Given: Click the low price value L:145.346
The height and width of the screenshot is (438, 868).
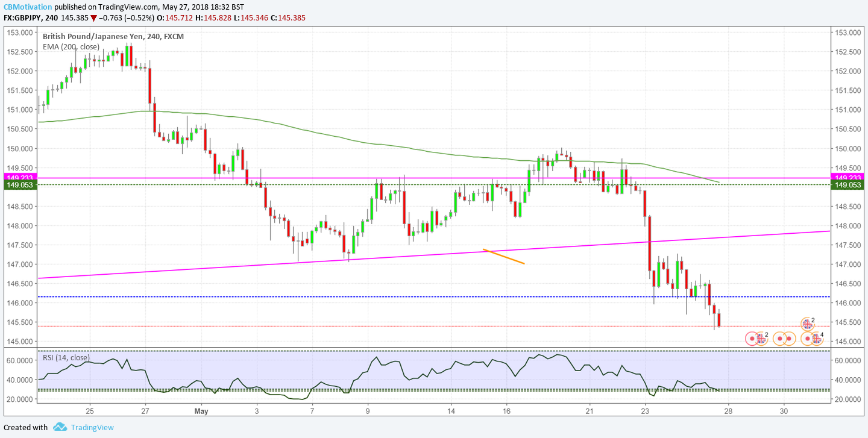Looking at the screenshot, I should [x=252, y=18].
